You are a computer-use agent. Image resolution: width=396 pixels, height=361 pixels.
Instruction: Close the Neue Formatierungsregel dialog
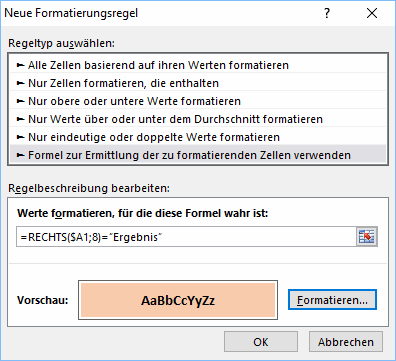372,13
